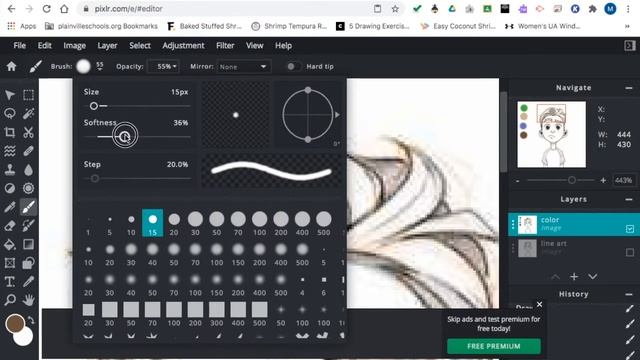Viewport: 640px width, 360px height.
Task: Open the brown foreground color swatch
Action: [15, 323]
